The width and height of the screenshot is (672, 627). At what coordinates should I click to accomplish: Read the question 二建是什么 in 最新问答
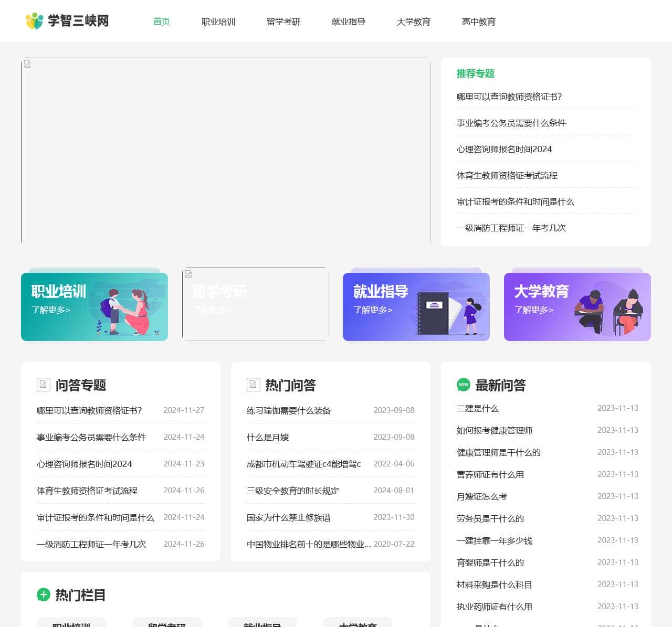(477, 408)
